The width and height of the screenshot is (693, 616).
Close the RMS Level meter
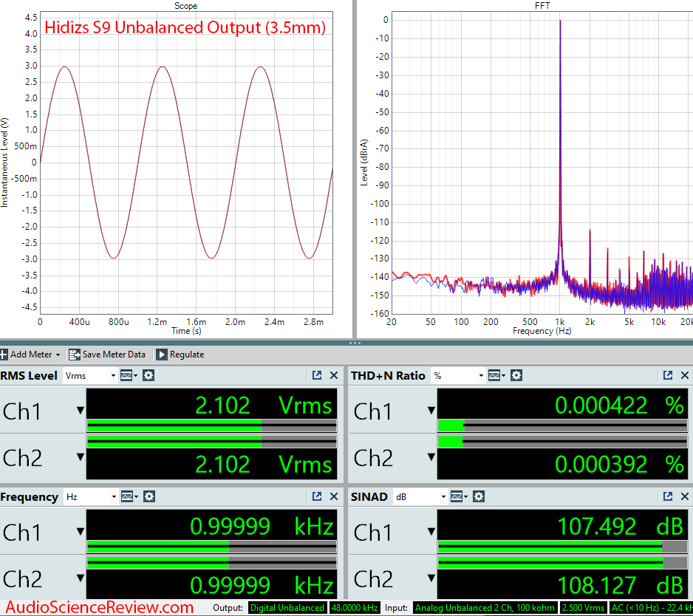334,376
